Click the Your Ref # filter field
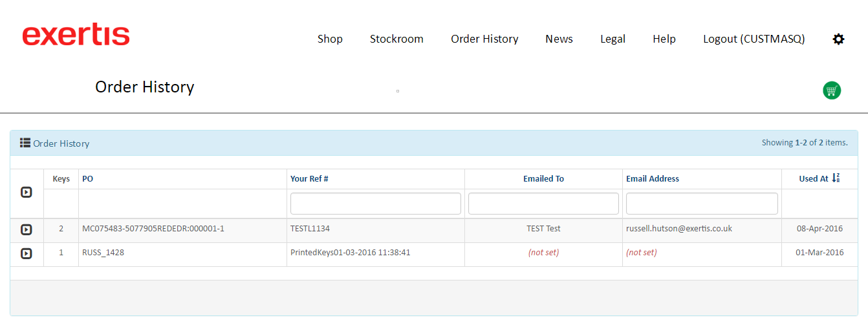The width and height of the screenshot is (868, 327). click(375, 204)
